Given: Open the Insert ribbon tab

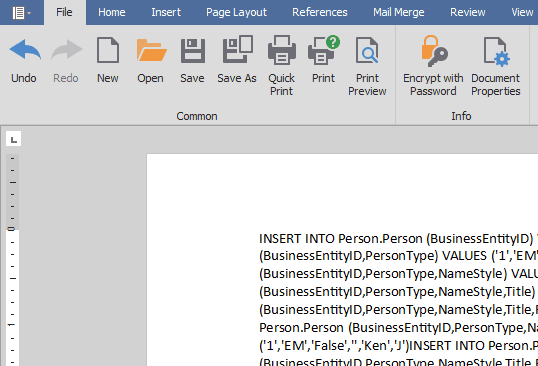Looking at the screenshot, I should click(166, 12).
